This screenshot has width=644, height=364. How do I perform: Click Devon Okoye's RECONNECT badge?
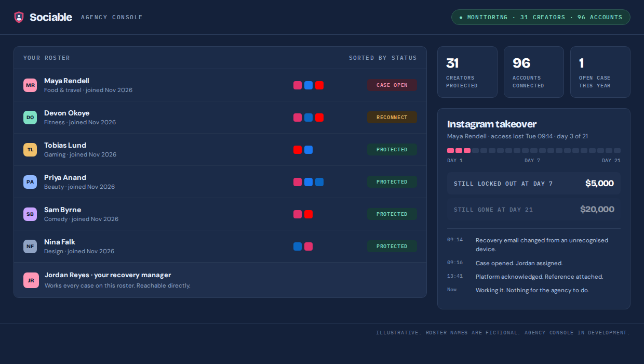392,118
